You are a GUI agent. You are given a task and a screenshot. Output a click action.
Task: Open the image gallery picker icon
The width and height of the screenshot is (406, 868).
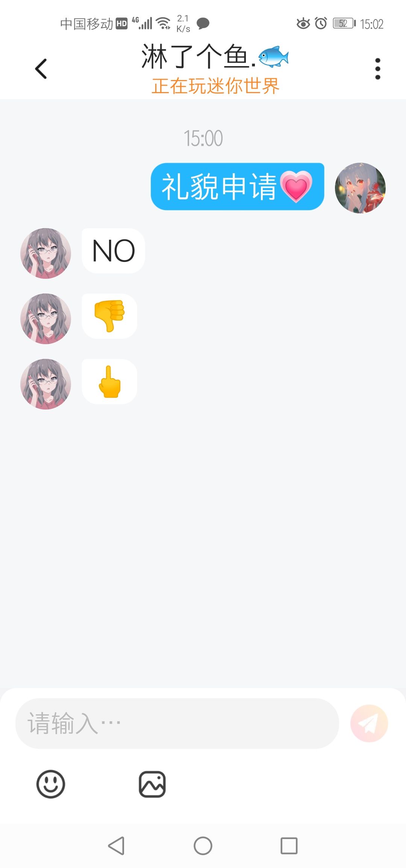(152, 784)
